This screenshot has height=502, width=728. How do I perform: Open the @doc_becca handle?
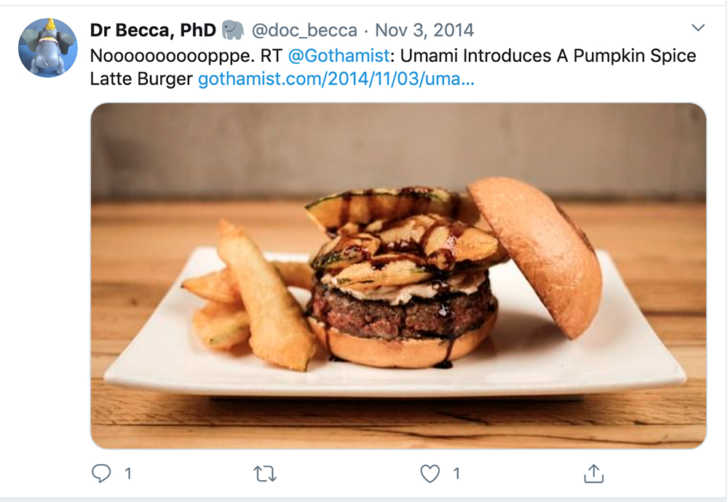(305, 31)
